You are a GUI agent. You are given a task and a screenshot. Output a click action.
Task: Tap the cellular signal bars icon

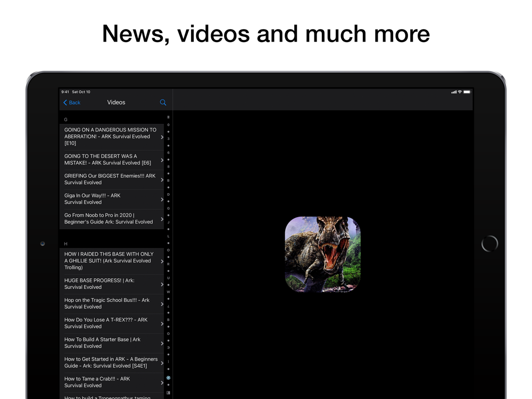(x=454, y=92)
